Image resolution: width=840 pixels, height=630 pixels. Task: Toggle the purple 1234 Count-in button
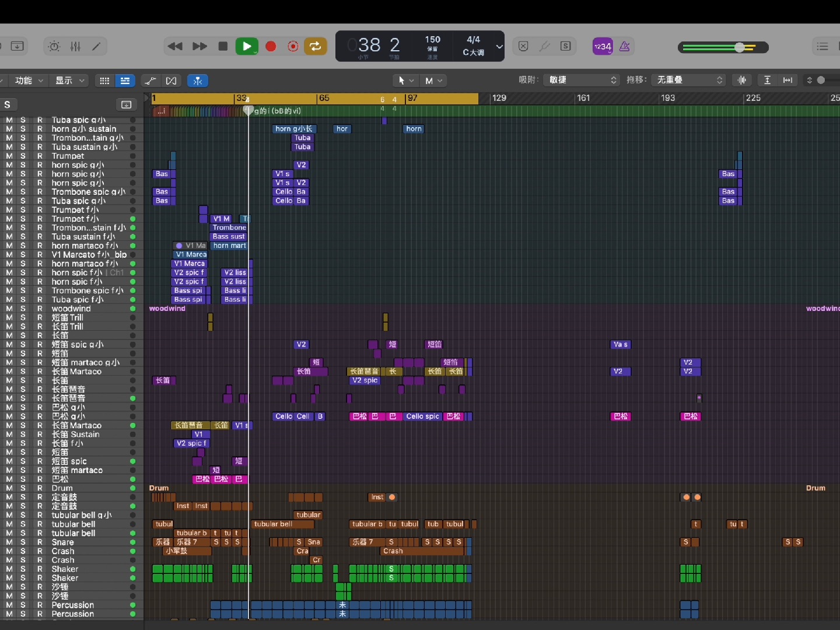click(603, 46)
